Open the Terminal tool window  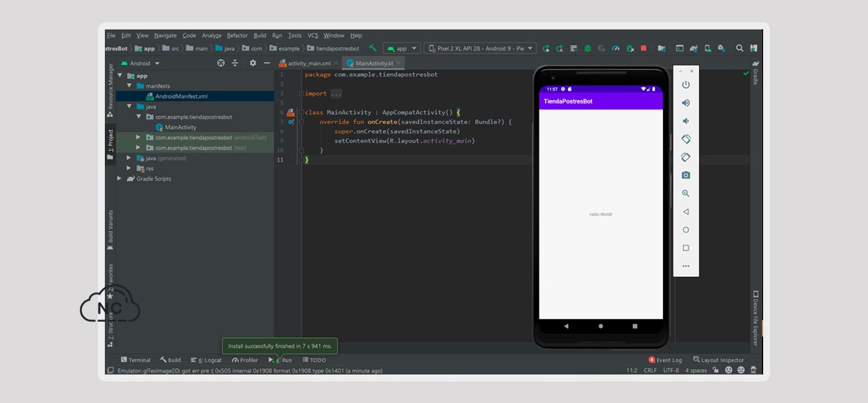pos(135,360)
